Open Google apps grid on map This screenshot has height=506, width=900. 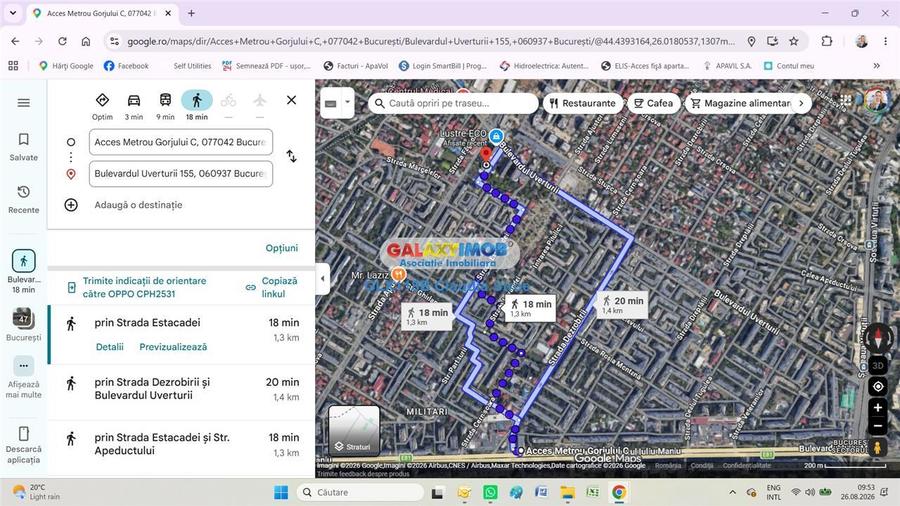pos(845,100)
